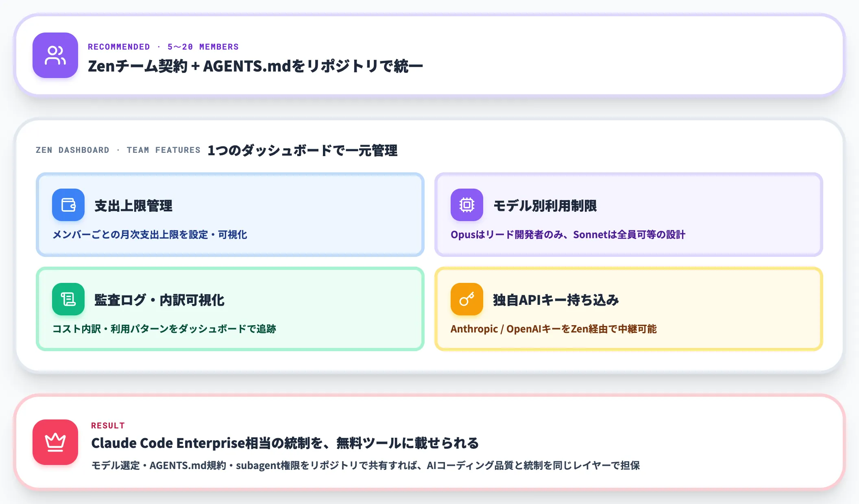This screenshot has width=859, height=504.
Task: Click the blue wallet icon for 支出上限管理
Action: (68, 205)
